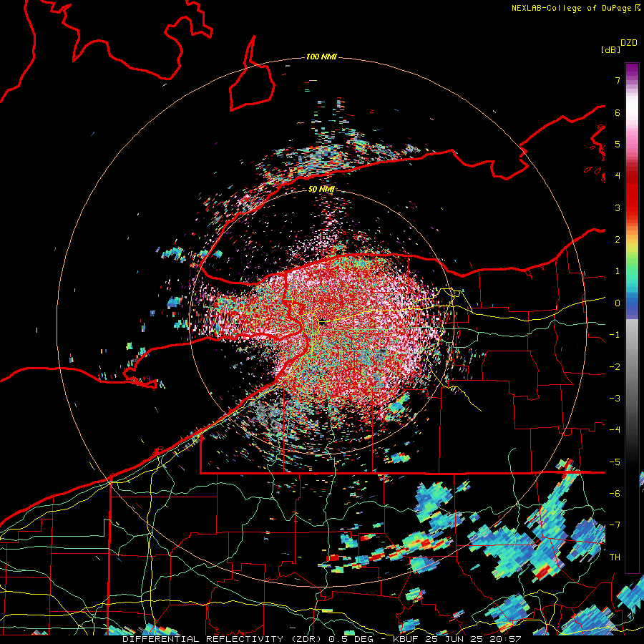Click the -2 value on color scale
The image size is (644, 644).
[x=615, y=367]
